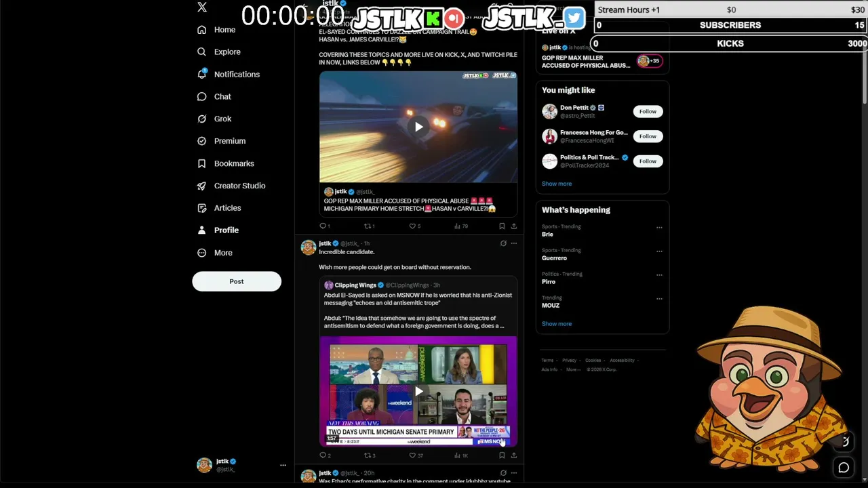The image size is (868, 488).
Task: Select the Creator Studio rocket icon
Action: coord(201,186)
